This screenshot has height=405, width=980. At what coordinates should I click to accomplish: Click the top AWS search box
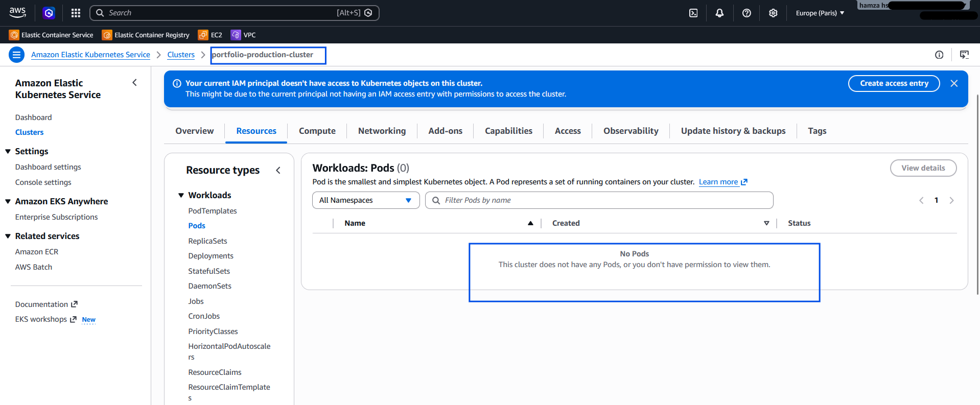(234, 13)
